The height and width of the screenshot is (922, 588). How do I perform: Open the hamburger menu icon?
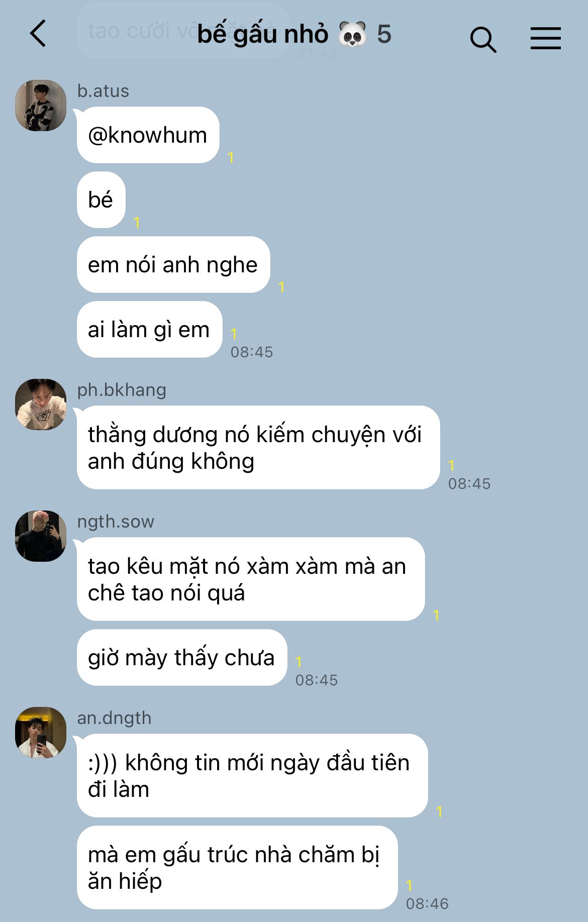pos(545,38)
